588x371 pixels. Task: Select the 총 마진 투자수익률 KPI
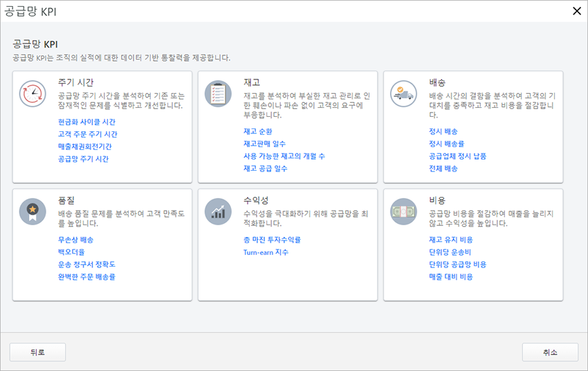(272, 239)
